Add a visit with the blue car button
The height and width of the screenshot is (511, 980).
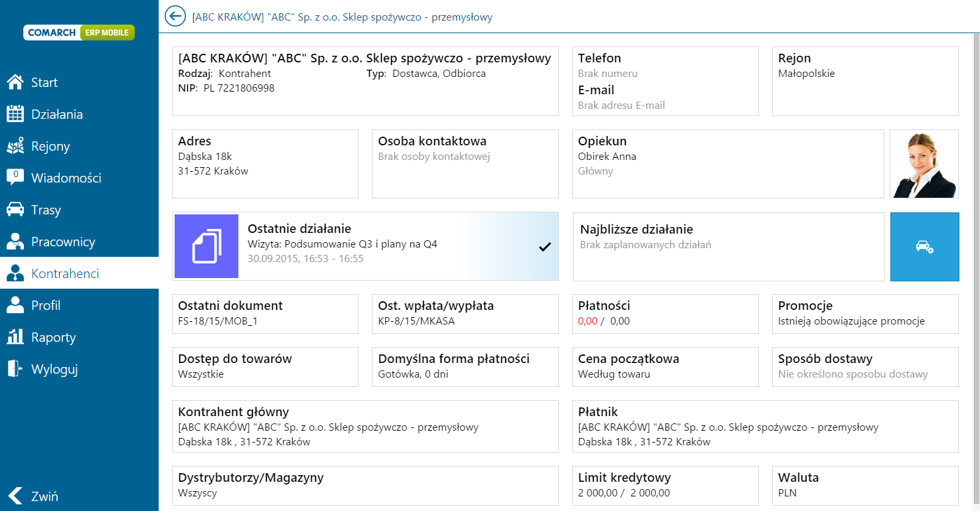click(x=924, y=247)
